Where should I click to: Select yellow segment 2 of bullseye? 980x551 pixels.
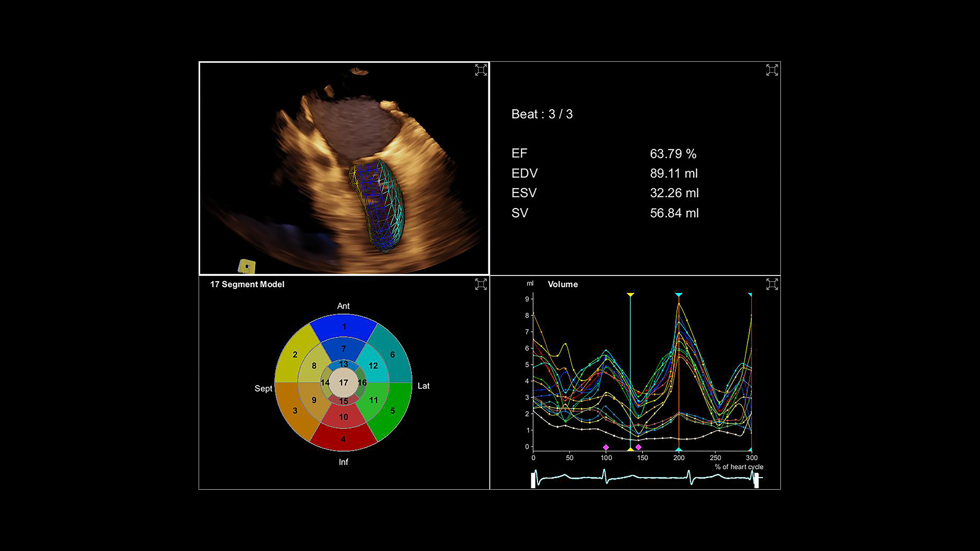click(295, 355)
